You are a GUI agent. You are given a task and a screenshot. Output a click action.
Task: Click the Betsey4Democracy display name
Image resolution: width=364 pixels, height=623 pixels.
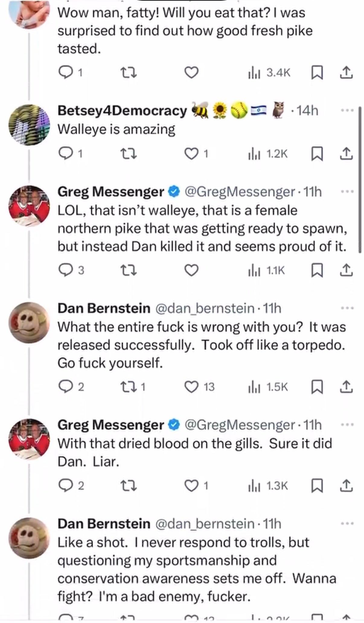coord(122,111)
